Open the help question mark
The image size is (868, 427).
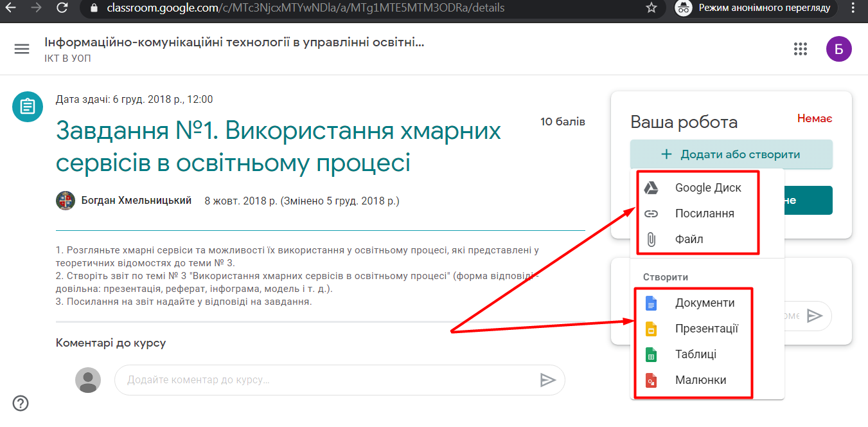(21, 403)
